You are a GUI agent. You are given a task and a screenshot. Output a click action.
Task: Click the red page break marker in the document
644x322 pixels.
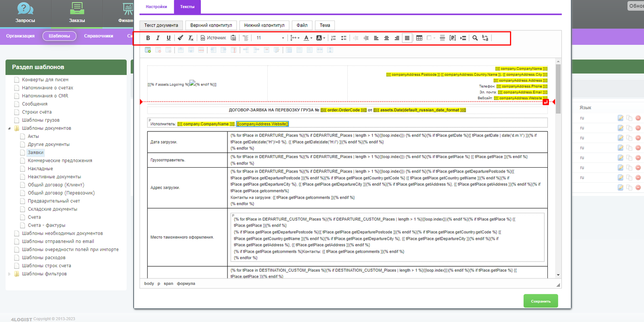pyautogui.click(x=545, y=102)
